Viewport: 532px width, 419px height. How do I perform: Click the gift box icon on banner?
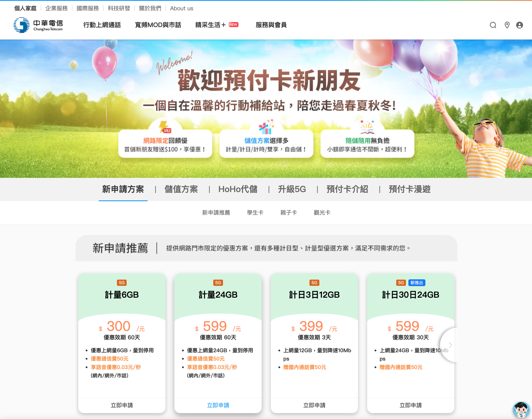pyautogui.click(x=266, y=127)
